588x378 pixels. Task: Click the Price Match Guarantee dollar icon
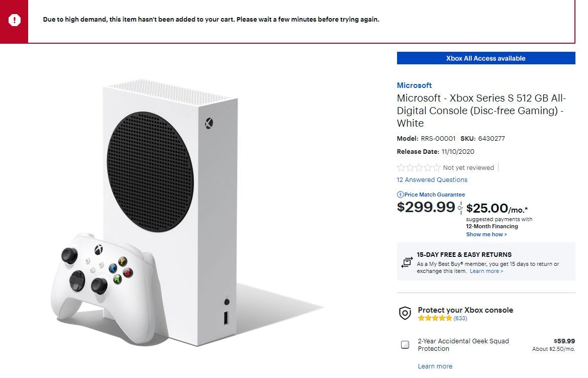pyautogui.click(x=400, y=195)
